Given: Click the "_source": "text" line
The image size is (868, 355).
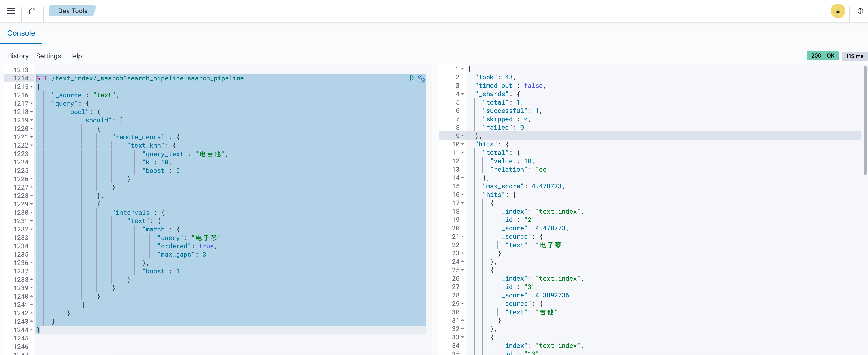Looking at the screenshot, I should 85,95.
